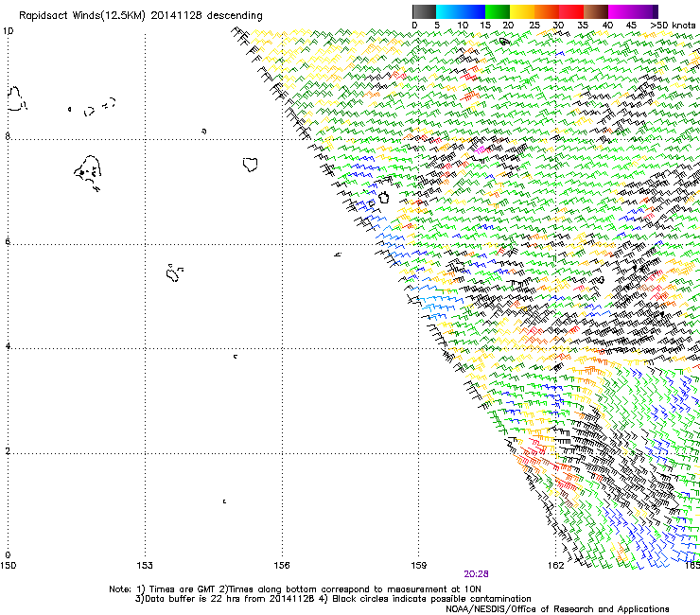
Task: Click the '15' legend scale label
Action: pos(485,26)
